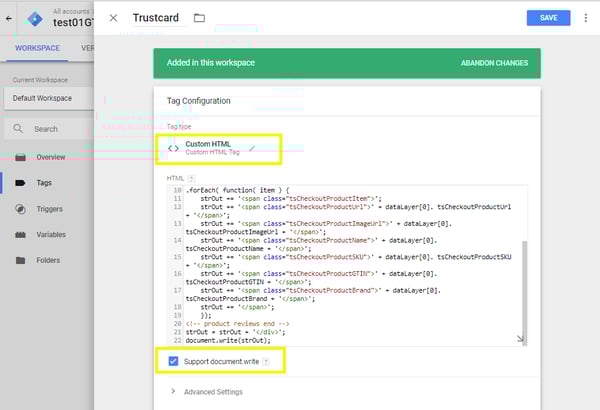This screenshot has width=600, height=410.
Task: Click the 'Added in this workspace' banner text
Action: click(x=211, y=63)
